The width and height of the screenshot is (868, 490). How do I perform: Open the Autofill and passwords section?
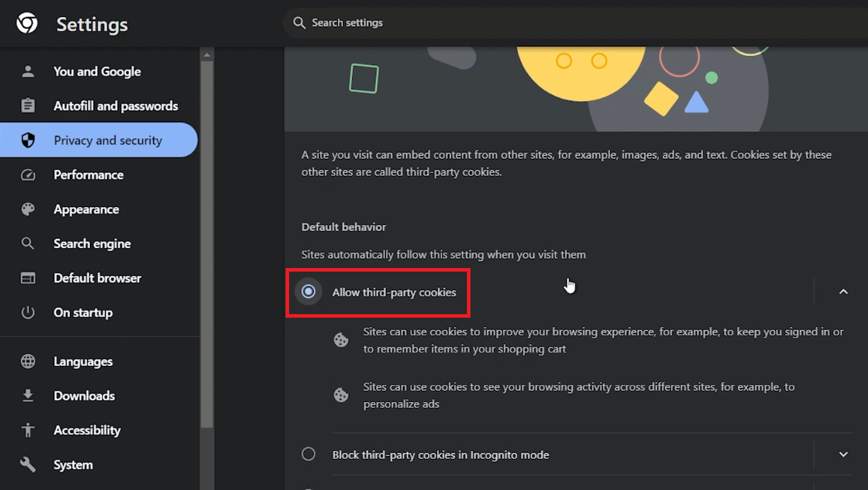(115, 106)
